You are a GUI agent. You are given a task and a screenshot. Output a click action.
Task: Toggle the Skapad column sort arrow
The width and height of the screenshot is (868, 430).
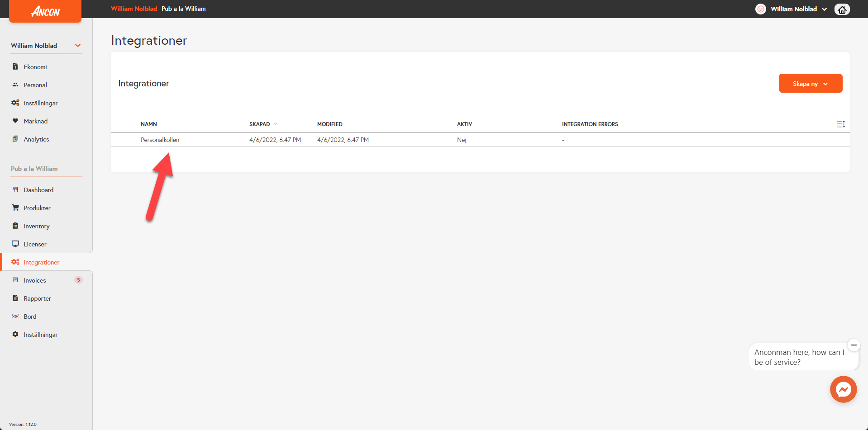tap(275, 124)
